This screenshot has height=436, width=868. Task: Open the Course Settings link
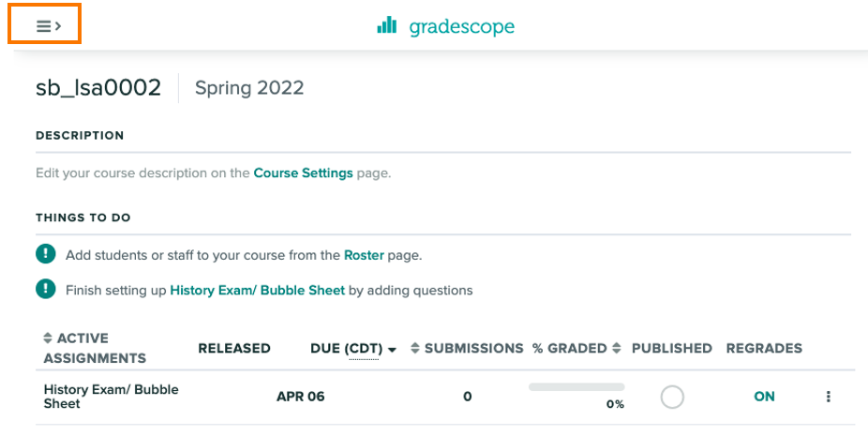click(x=303, y=173)
